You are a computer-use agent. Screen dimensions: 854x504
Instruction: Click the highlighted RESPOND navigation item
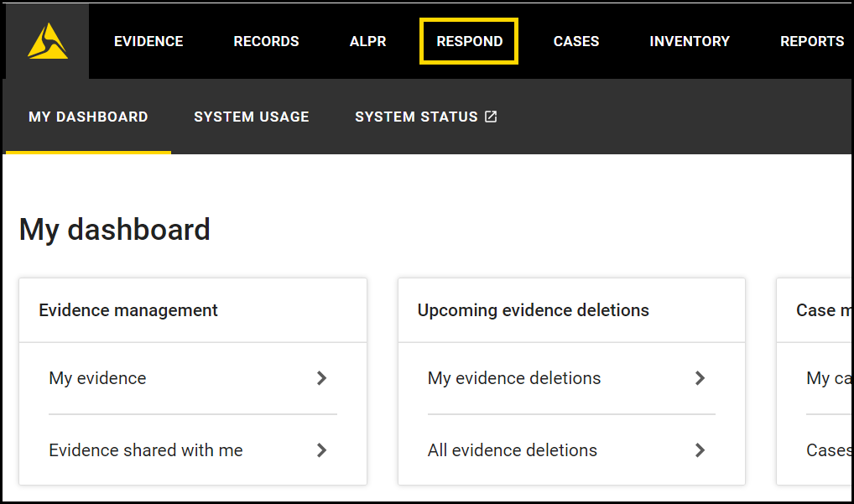point(469,40)
